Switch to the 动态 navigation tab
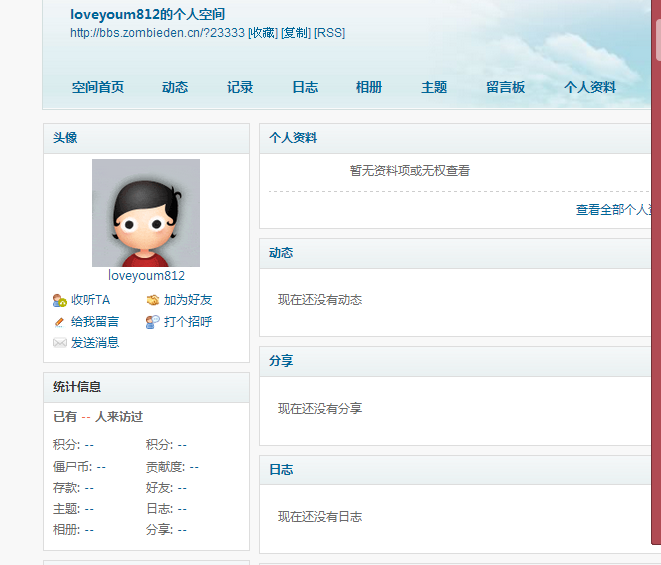 tap(175, 87)
